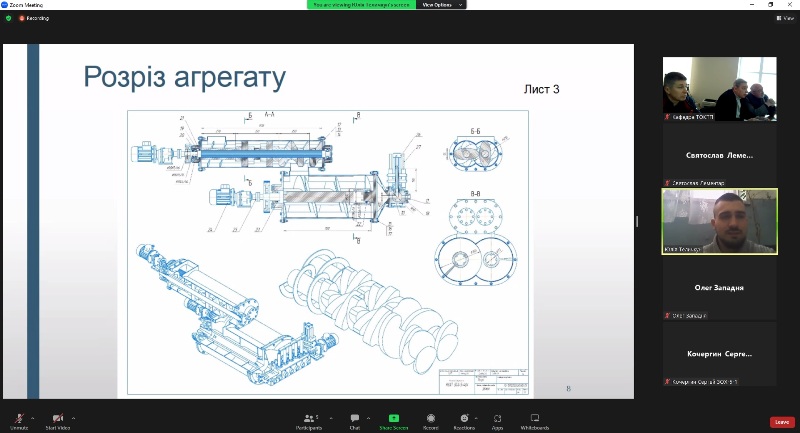800x433 pixels.
Task: Click the green screen-viewing notification banner
Action: [x=362, y=5]
